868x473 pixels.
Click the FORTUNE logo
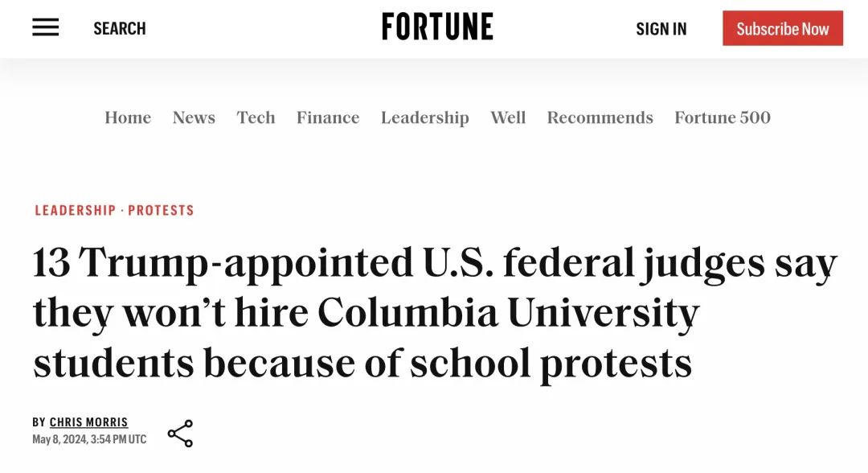pyautogui.click(x=437, y=27)
